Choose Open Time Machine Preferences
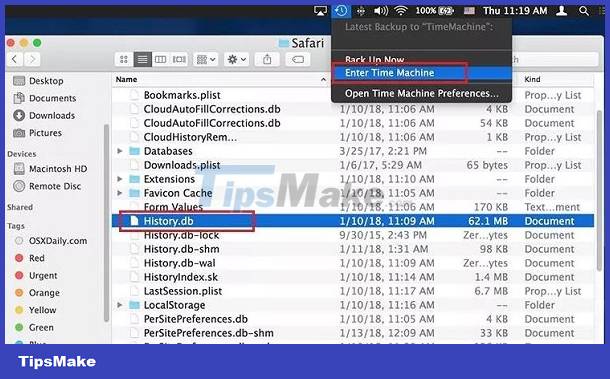Screen dimensions: 610x379 pyautogui.click(x=421, y=94)
